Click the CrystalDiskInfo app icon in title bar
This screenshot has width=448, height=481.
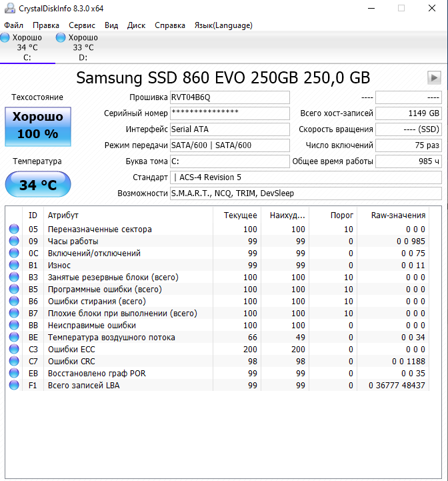coord(10,8)
